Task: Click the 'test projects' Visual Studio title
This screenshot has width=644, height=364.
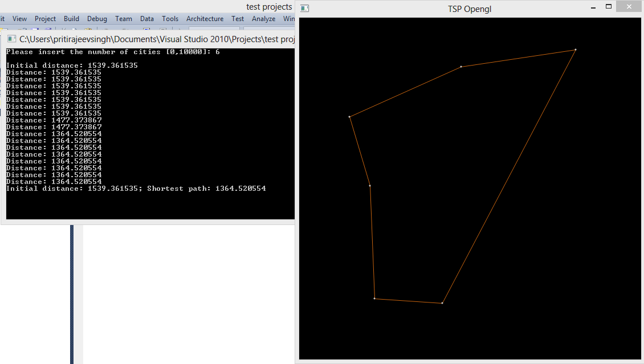Action: (269, 7)
